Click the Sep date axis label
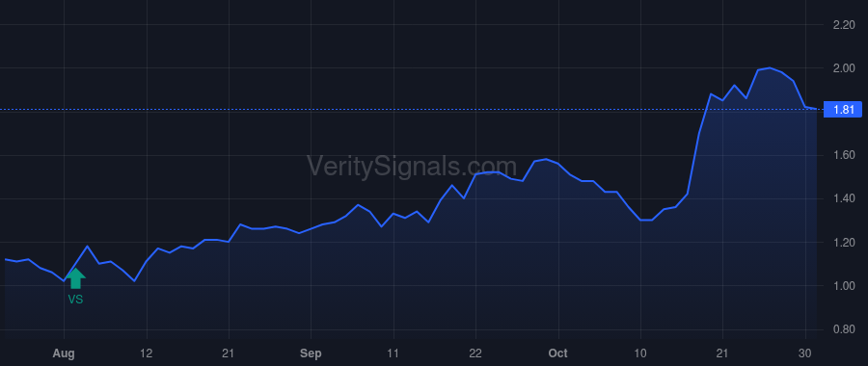The width and height of the screenshot is (868, 366). (x=311, y=353)
